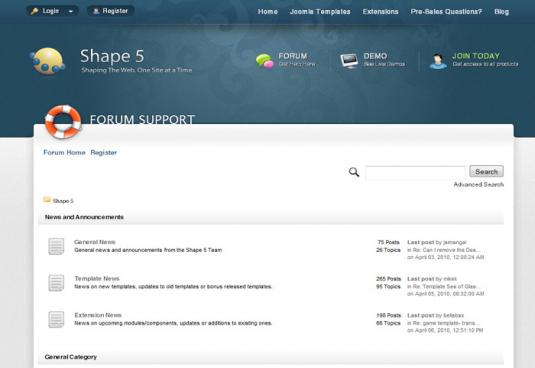Screen dimensions: 535x368
Task: Click the General Category header
Action: 71,357
